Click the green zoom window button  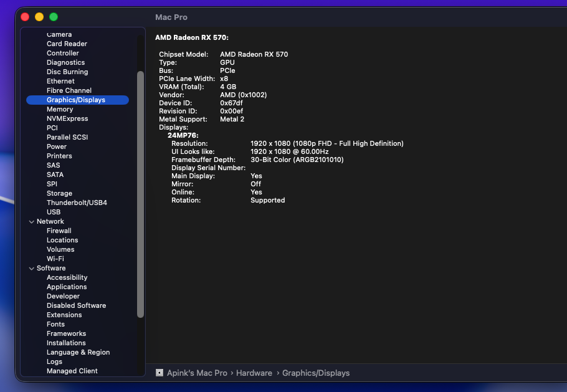[x=54, y=17]
